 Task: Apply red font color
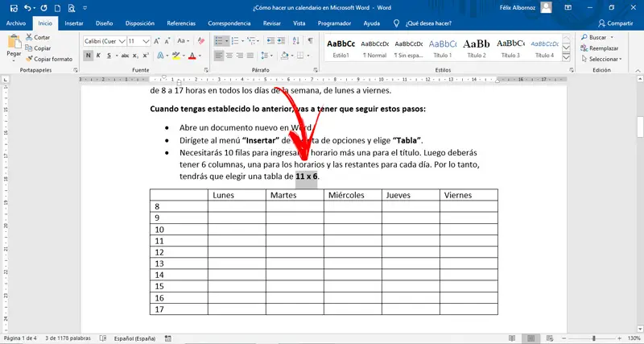point(192,56)
